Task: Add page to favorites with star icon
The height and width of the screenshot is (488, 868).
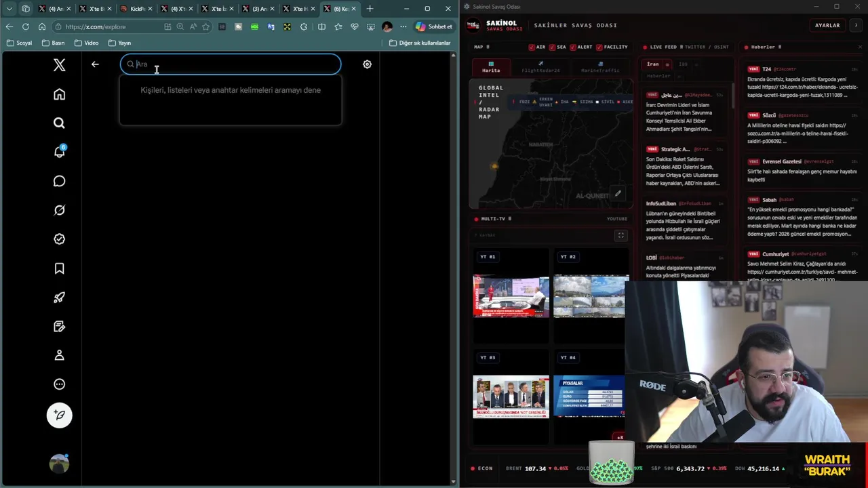Action: point(205,26)
